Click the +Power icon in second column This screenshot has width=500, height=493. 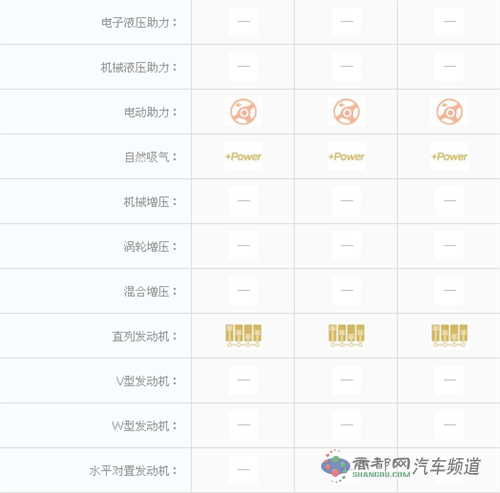click(346, 157)
